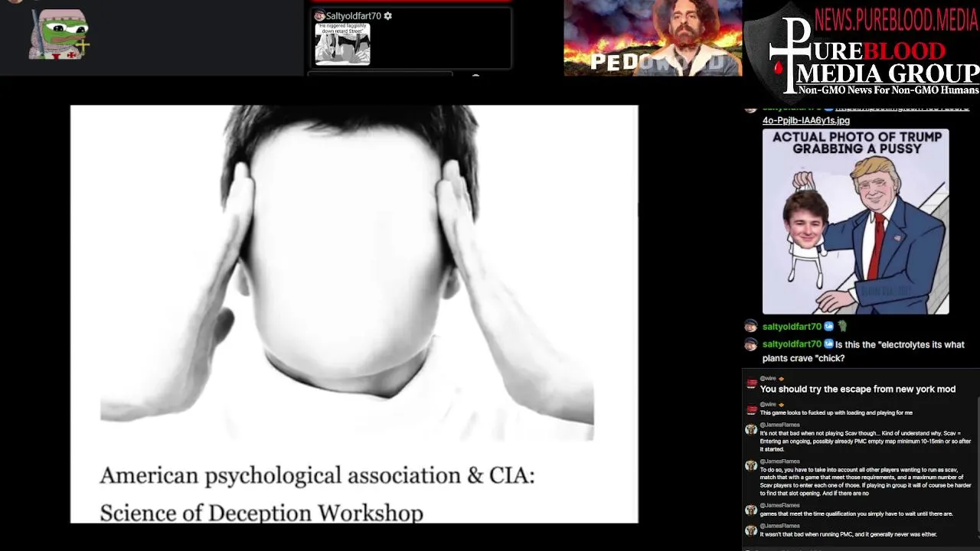Viewport: 980px width, 551px height.
Task: Click the 'Non-GMO News For Non-GMO Humans' tagline
Action: tap(888, 90)
